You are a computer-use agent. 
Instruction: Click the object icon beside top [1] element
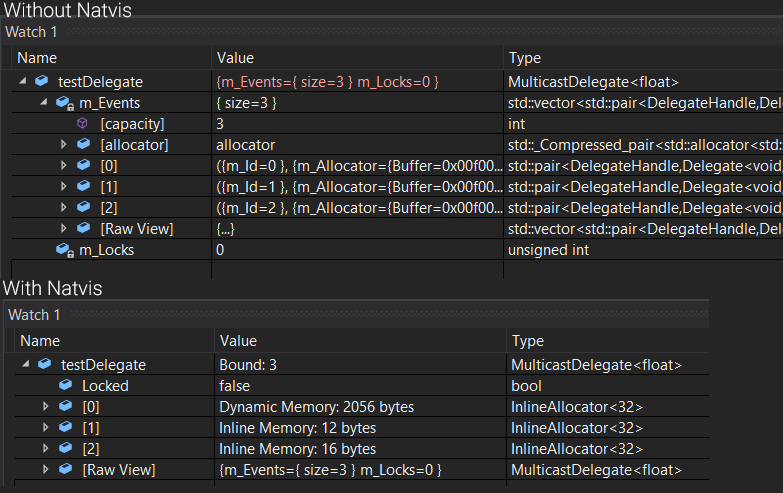84,186
